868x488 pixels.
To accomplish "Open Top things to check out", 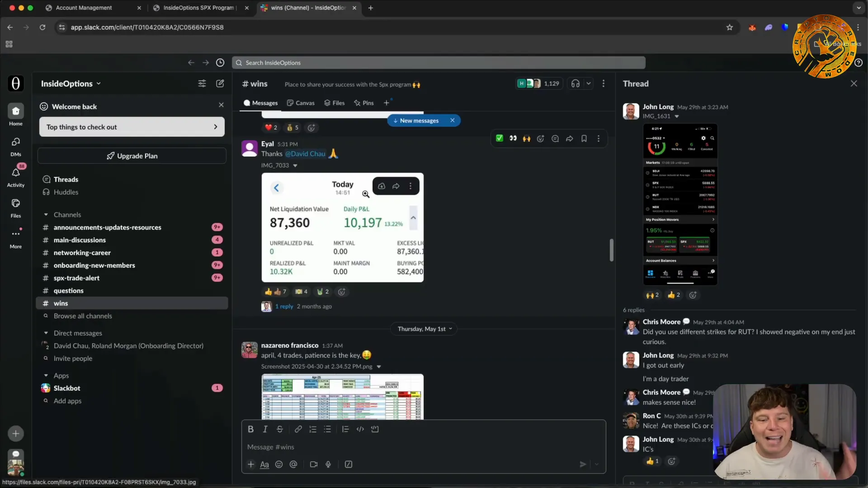I will point(132,127).
